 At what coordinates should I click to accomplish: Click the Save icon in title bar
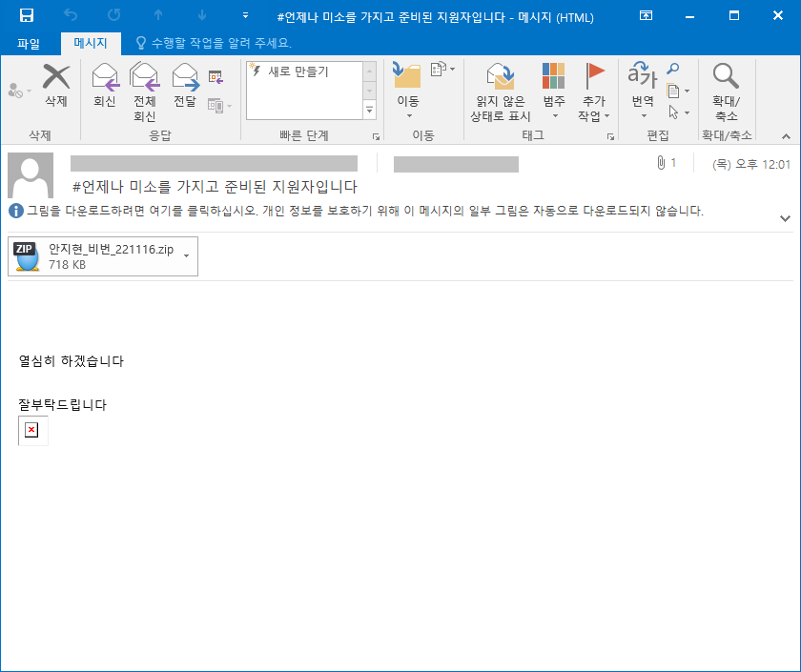coord(27,15)
